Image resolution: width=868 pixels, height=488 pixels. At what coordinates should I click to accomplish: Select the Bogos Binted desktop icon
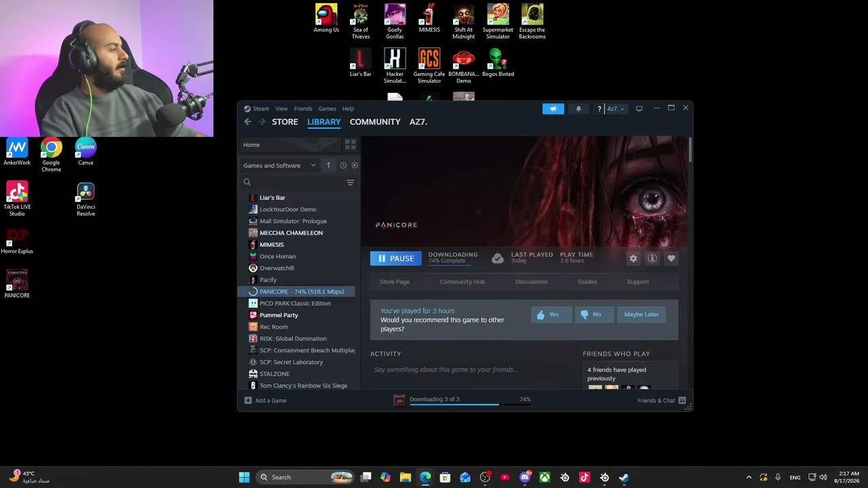(498, 62)
